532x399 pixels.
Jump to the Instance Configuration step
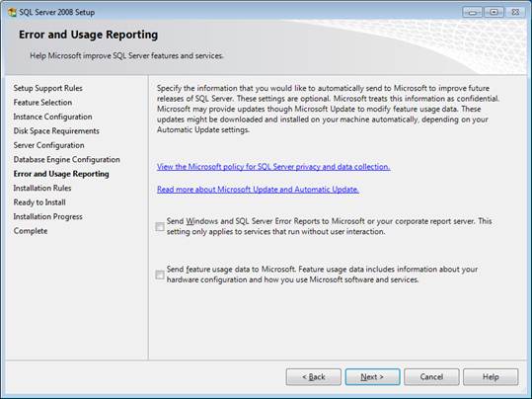tap(52, 117)
